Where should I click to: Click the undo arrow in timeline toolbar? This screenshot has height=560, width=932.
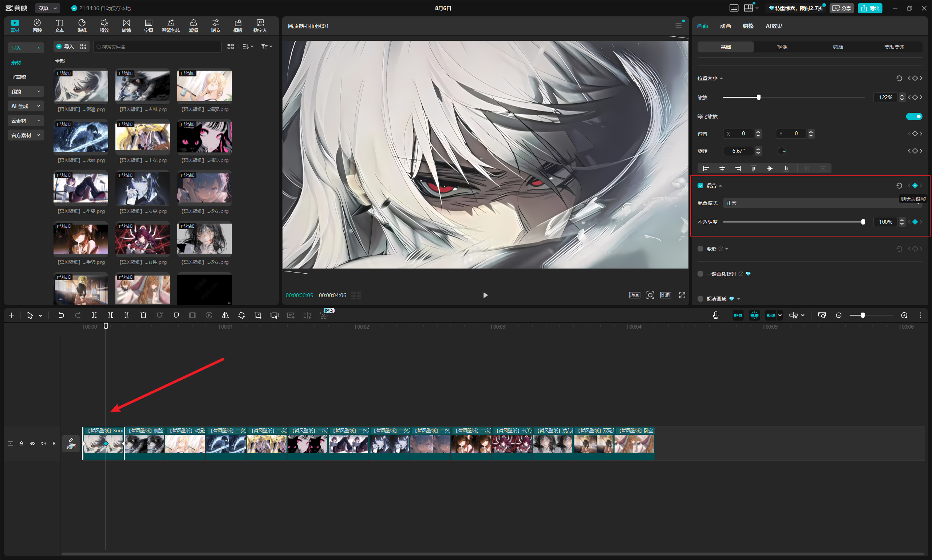pyautogui.click(x=61, y=315)
